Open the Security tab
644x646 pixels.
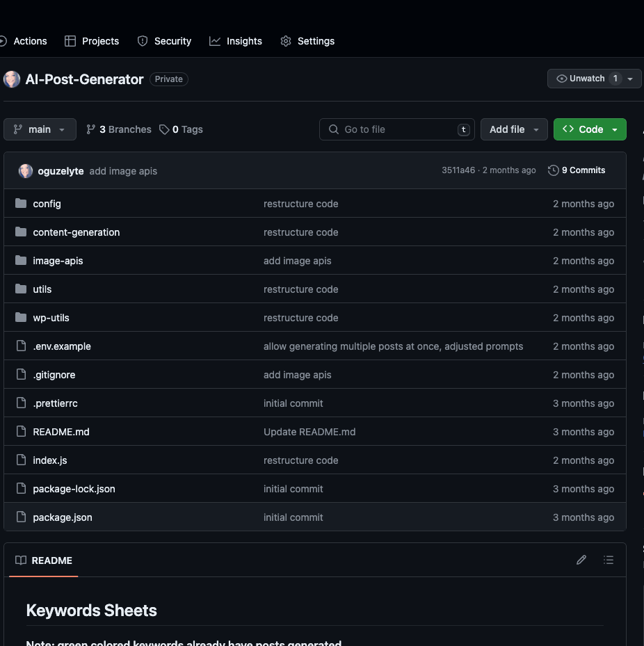click(164, 41)
